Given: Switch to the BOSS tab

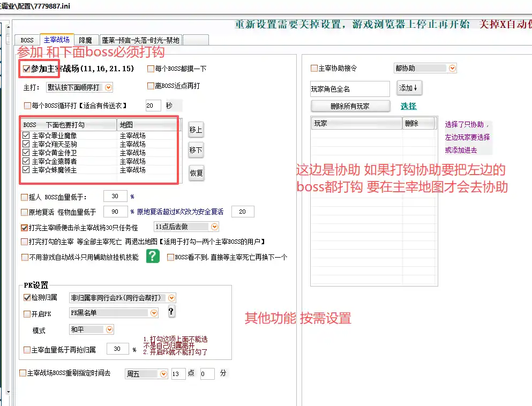Looking at the screenshot, I should [x=27, y=40].
